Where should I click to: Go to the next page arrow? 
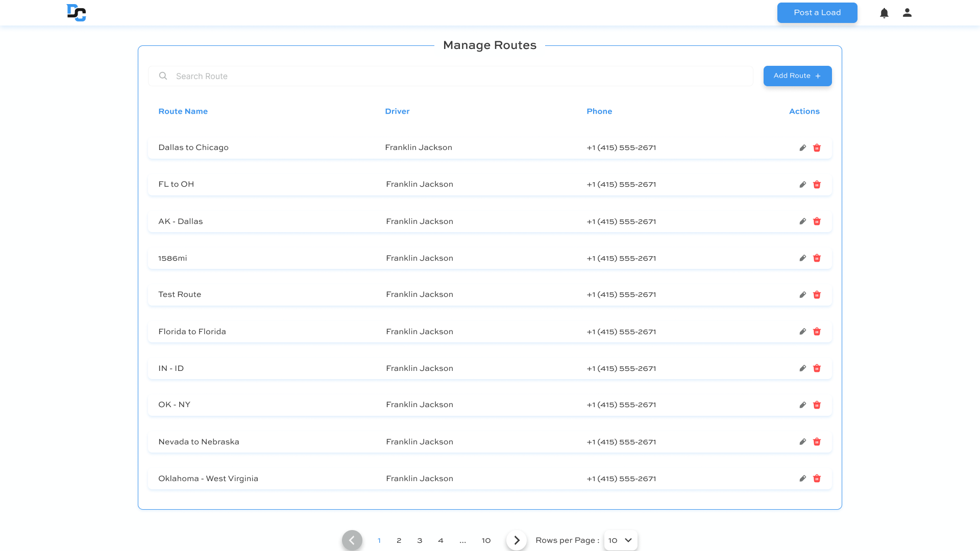[517, 540]
